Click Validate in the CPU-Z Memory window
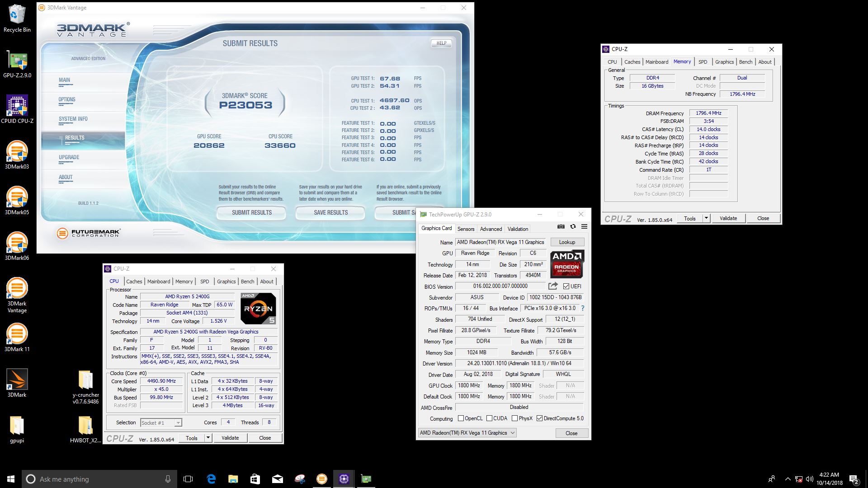 728,218
